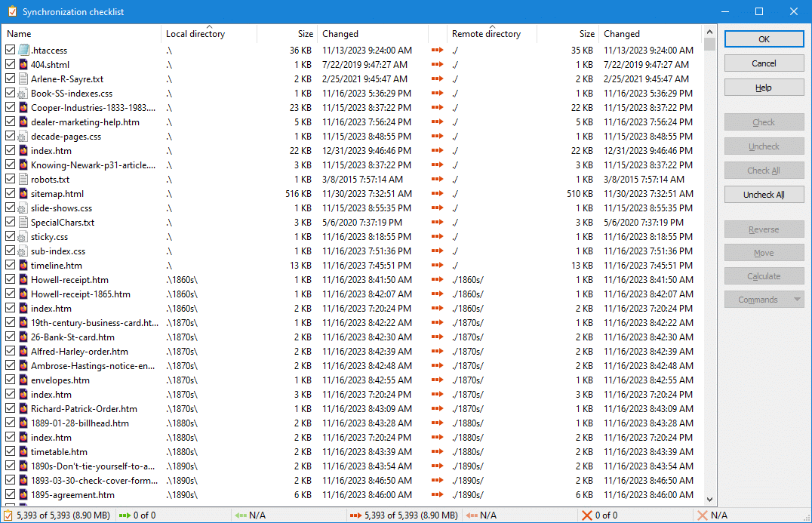Click the orange update-remote arrows in status bar
Screen dimensions: 812x523
(x=355, y=515)
